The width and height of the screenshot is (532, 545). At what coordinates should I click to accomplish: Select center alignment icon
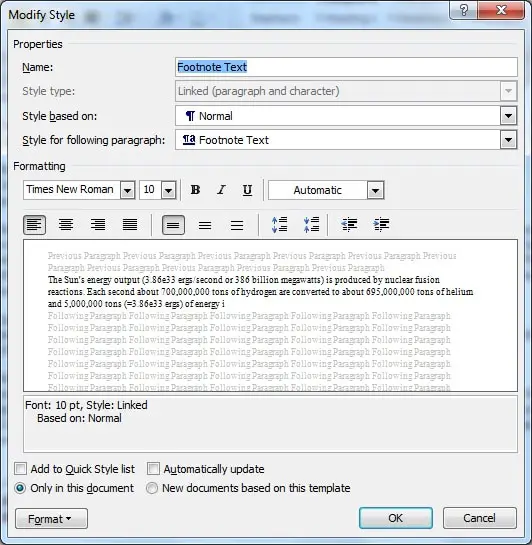pos(66,225)
